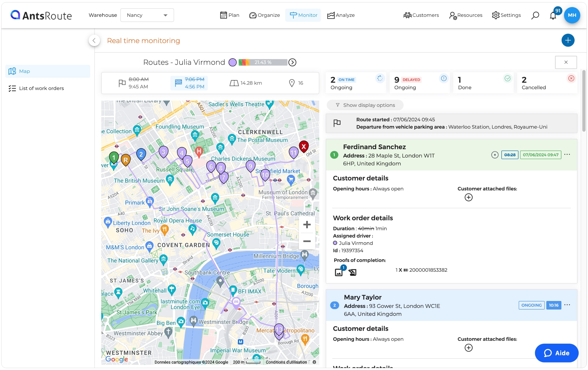Click the AntsRoute logo
The width and height of the screenshot is (588, 370).
41,15
